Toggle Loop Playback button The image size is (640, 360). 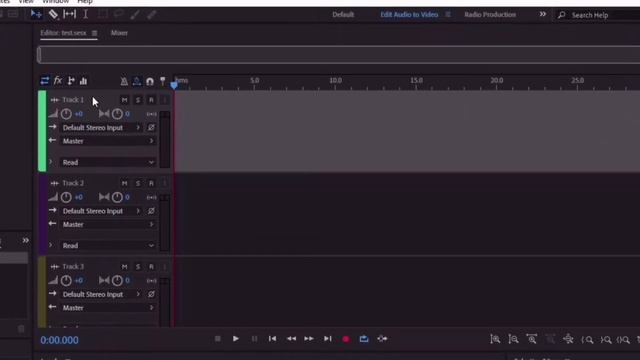[x=364, y=339]
